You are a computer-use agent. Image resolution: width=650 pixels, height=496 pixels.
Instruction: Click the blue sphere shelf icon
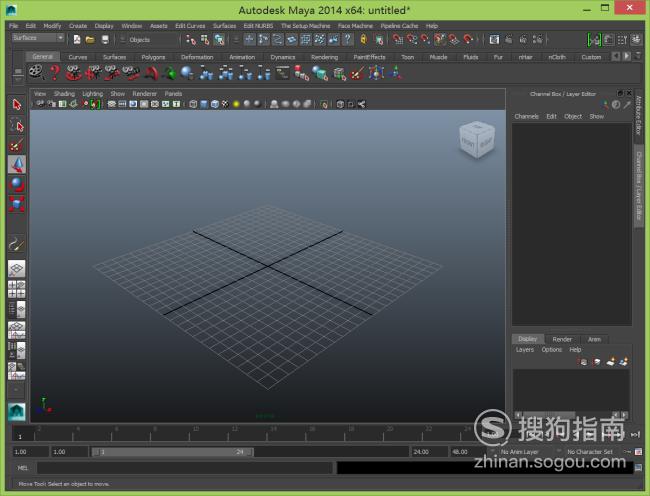click(x=187, y=73)
